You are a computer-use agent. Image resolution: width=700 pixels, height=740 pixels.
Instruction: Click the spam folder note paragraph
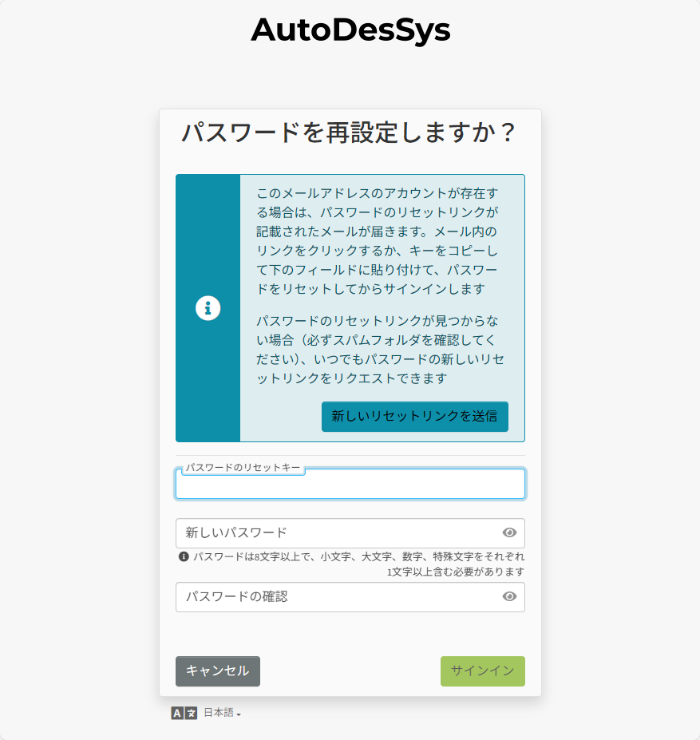coord(381,350)
